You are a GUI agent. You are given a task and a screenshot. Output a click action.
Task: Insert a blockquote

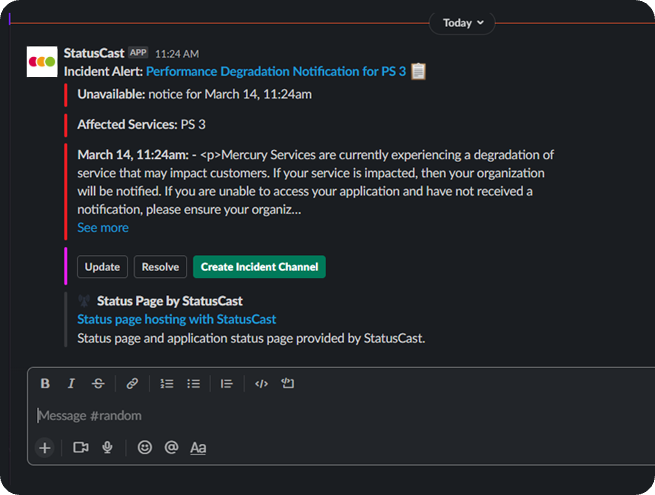pos(227,383)
